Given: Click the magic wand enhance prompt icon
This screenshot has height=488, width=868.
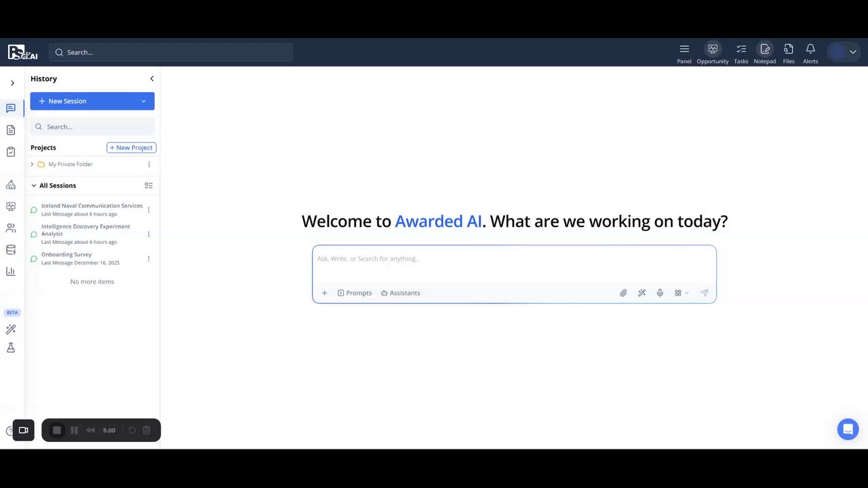Looking at the screenshot, I should click(x=642, y=293).
